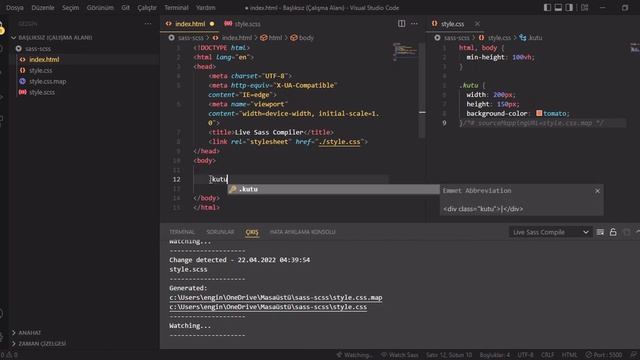This screenshot has height=360, width=640.
Task: Open the tomato color swatch picker
Action: tap(539, 113)
